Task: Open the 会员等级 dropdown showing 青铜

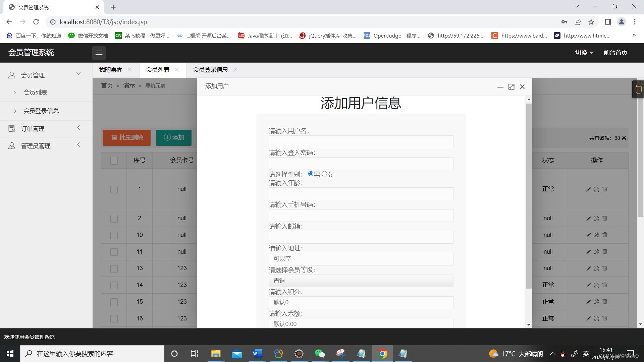Action: point(361,281)
